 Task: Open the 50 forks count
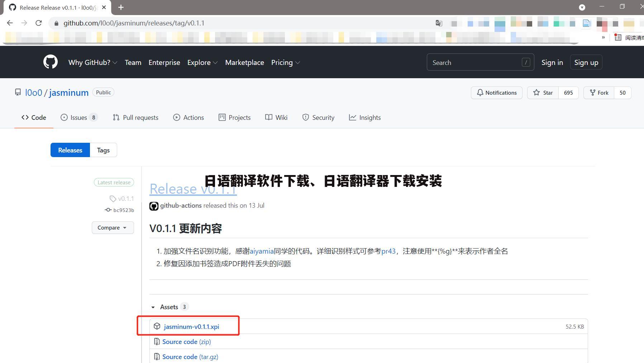click(x=622, y=93)
